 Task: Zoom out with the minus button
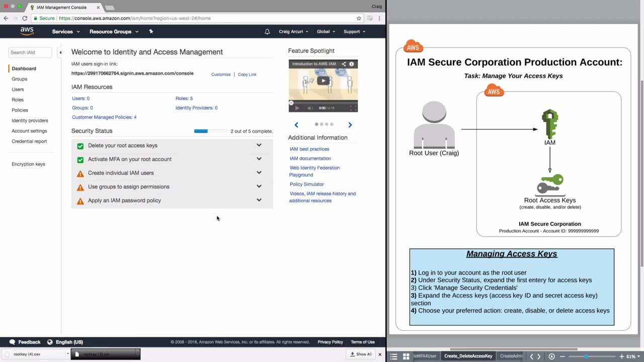pyautogui.click(x=562, y=356)
